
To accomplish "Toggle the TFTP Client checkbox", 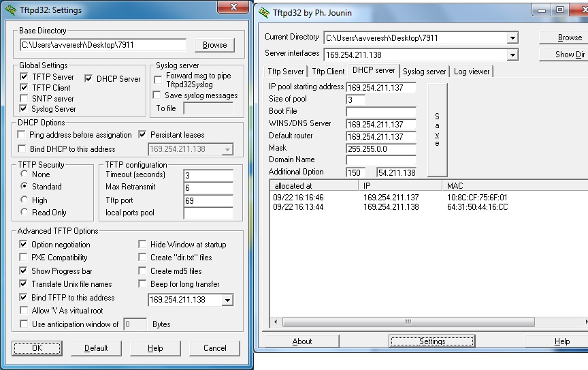I will (x=24, y=87).
